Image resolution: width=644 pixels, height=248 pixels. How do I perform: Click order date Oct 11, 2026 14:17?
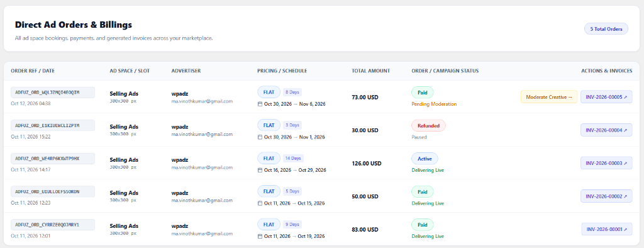click(x=31, y=169)
